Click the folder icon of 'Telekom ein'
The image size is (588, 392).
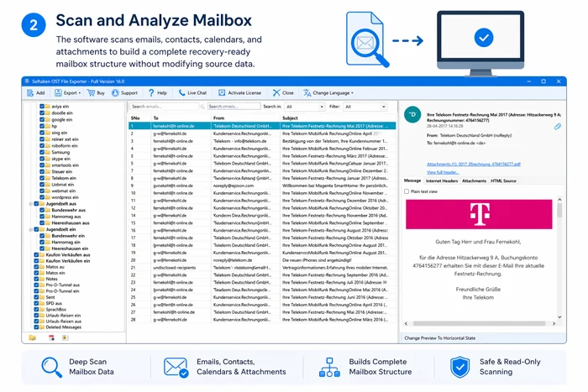(48, 178)
